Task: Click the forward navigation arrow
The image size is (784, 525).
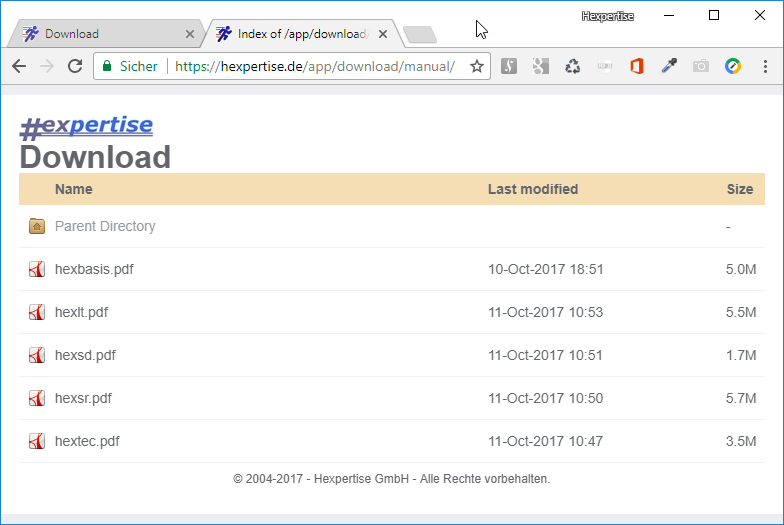Action: [47, 66]
